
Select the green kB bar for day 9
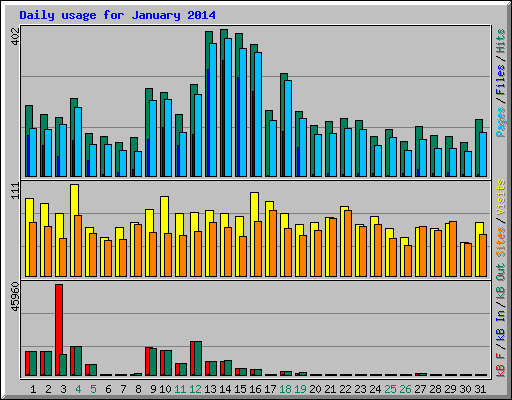(x=153, y=362)
